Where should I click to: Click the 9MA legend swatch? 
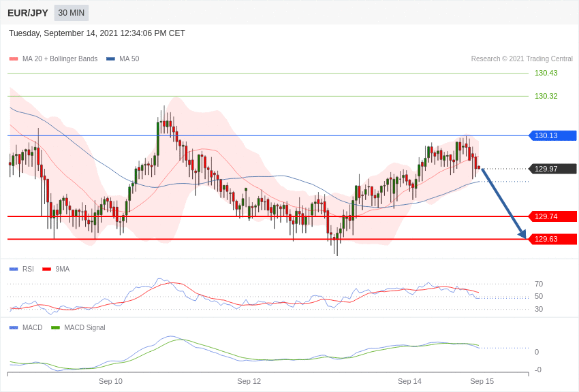pyautogui.click(x=46, y=269)
